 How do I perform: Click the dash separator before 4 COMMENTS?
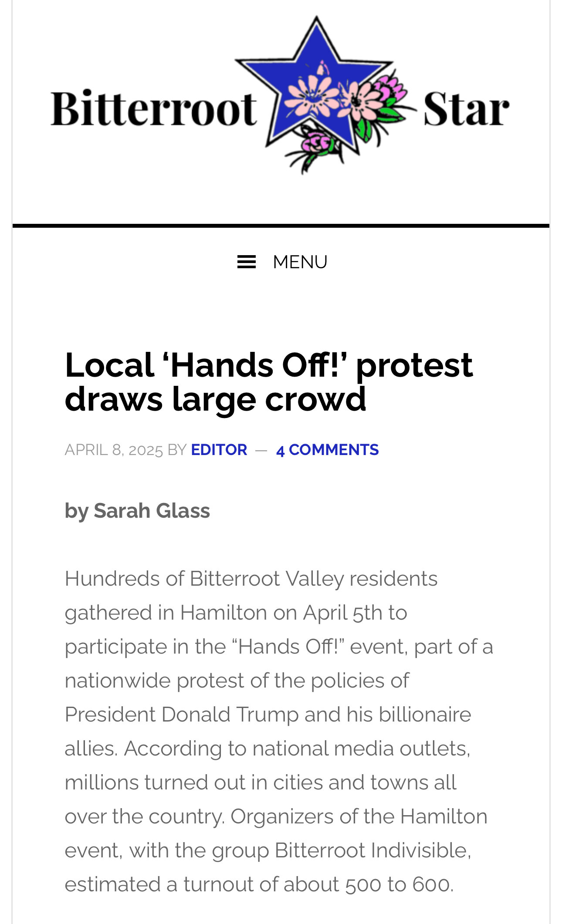click(261, 451)
